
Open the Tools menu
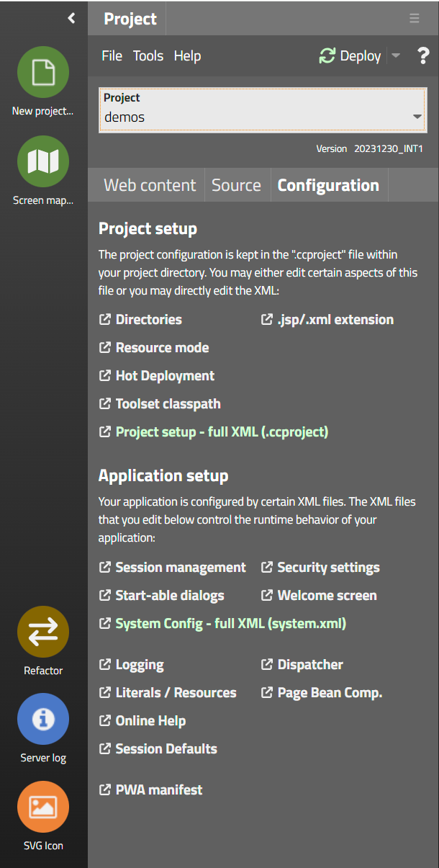click(148, 56)
